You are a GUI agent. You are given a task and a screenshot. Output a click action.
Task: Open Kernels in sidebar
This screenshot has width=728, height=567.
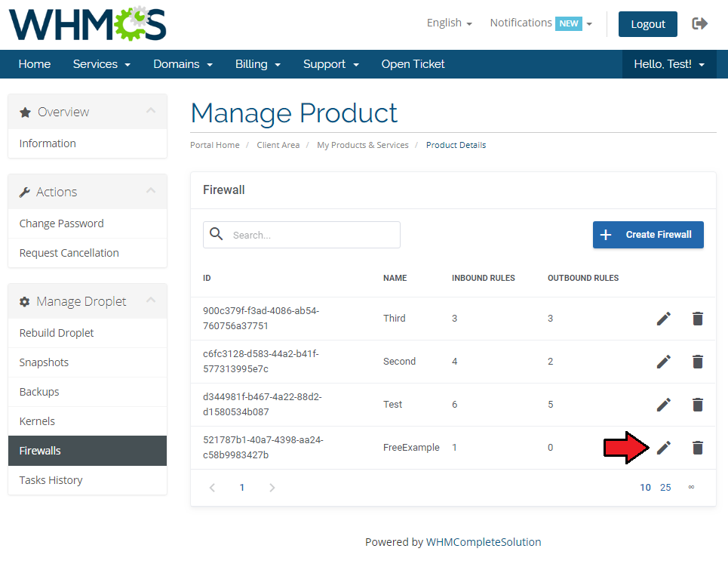pos(88,421)
